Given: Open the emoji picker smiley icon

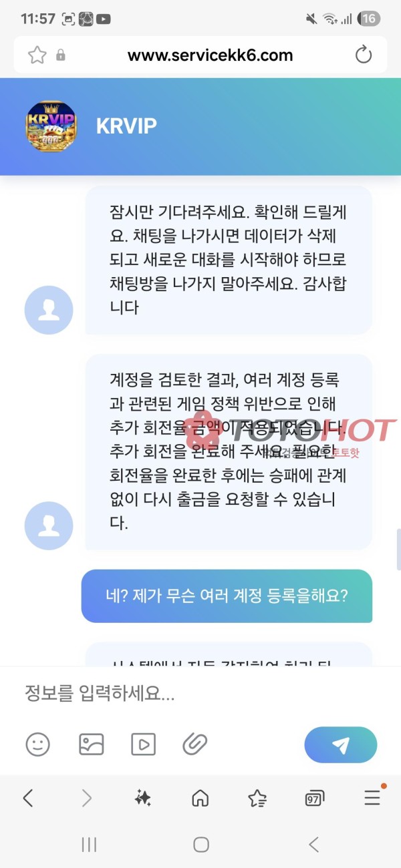Looking at the screenshot, I should pyautogui.click(x=37, y=744).
